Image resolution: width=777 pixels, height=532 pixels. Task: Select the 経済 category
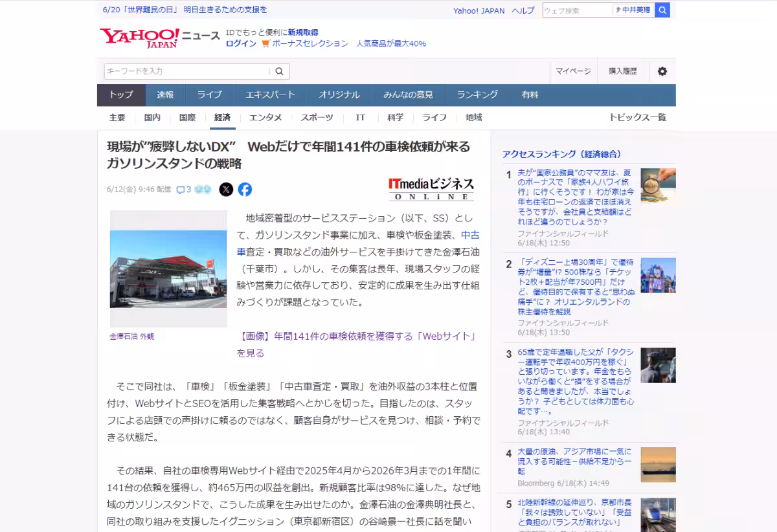(x=222, y=118)
